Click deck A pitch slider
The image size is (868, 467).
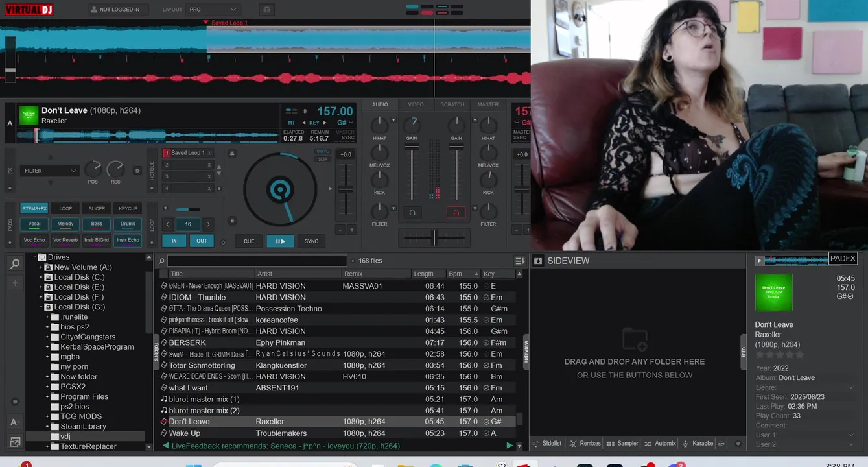click(346, 189)
